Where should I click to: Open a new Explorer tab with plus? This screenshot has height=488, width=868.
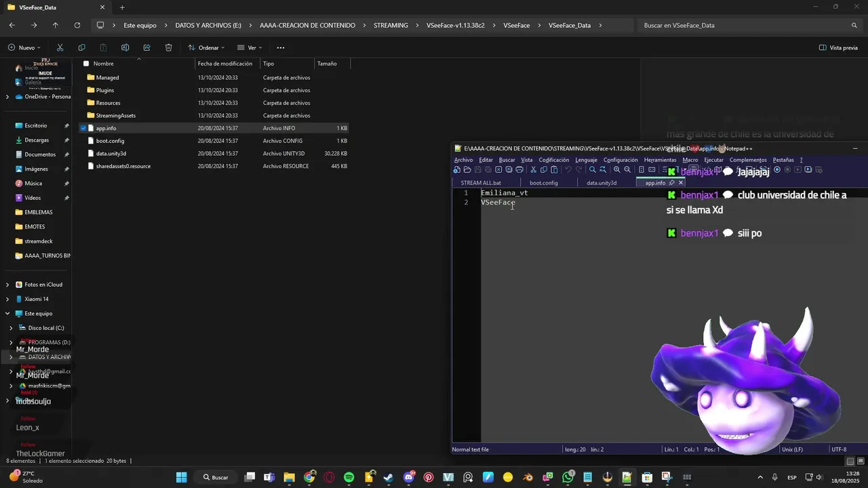click(x=122, y=7)
